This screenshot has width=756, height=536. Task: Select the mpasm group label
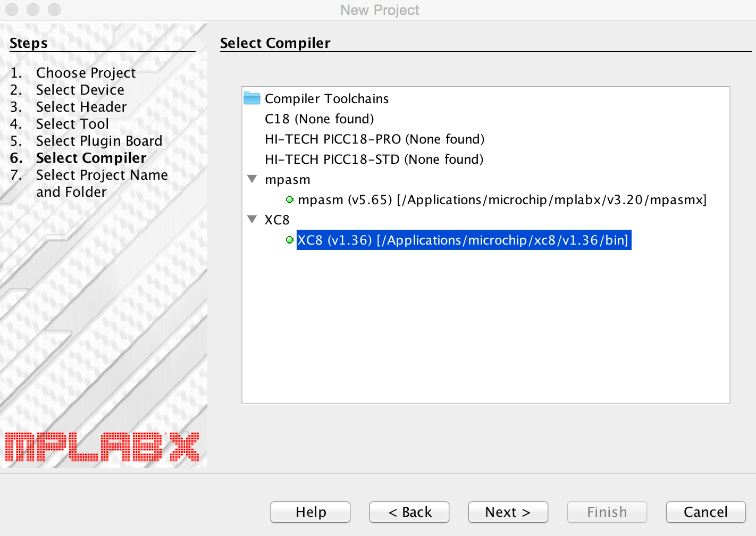(x=288, y=179)
